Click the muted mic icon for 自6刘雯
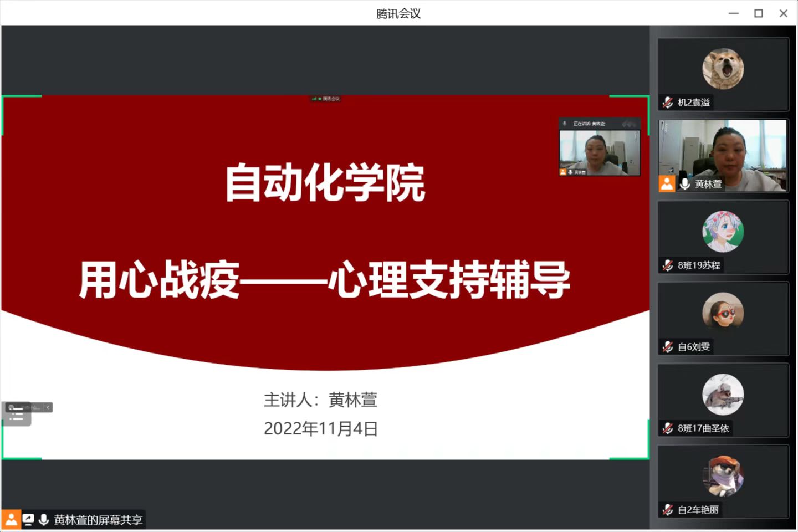The image size is (798, 532). click(x=668, y=347)
